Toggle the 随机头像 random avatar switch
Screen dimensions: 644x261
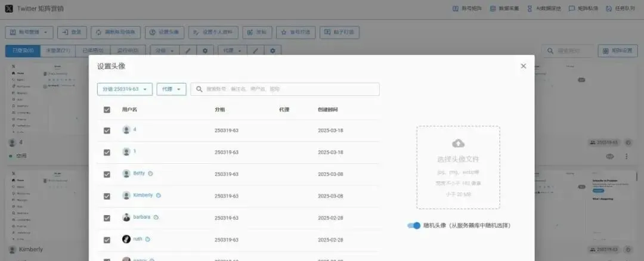click(414, 225)
